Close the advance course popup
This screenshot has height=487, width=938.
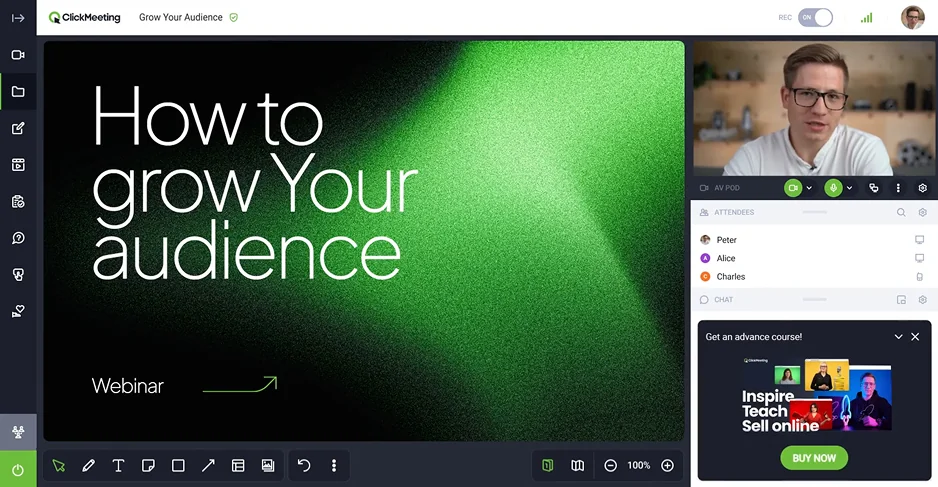pyautogui.click(x=915, y=337)
